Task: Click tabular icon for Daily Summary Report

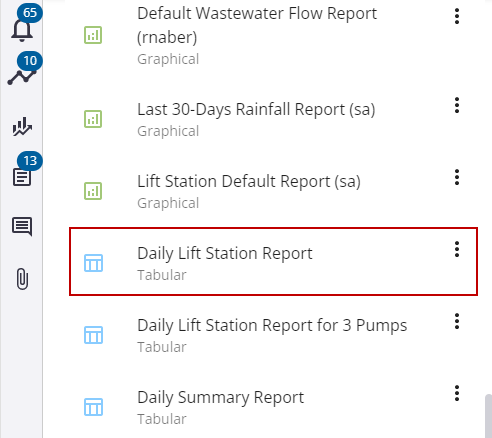Action: click(93, 407)
